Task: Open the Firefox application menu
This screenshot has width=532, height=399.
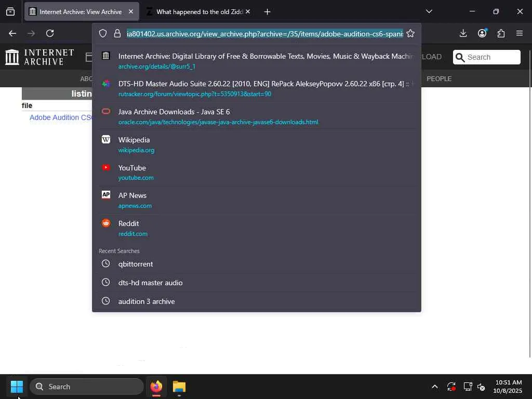Action: [520, 33]
